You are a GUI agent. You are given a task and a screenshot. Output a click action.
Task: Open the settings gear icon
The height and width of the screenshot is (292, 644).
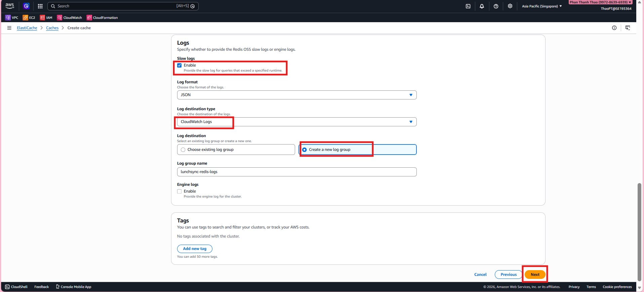tap(510, 6)
